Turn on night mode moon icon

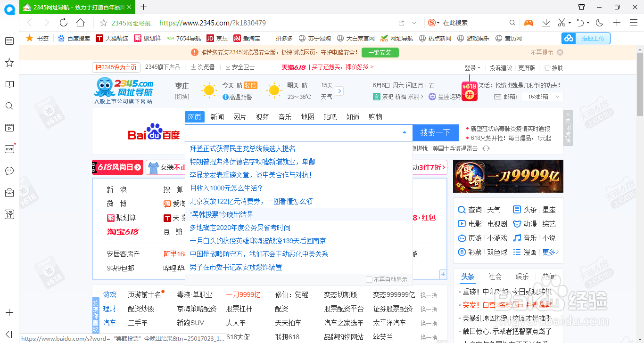(600, 23)
